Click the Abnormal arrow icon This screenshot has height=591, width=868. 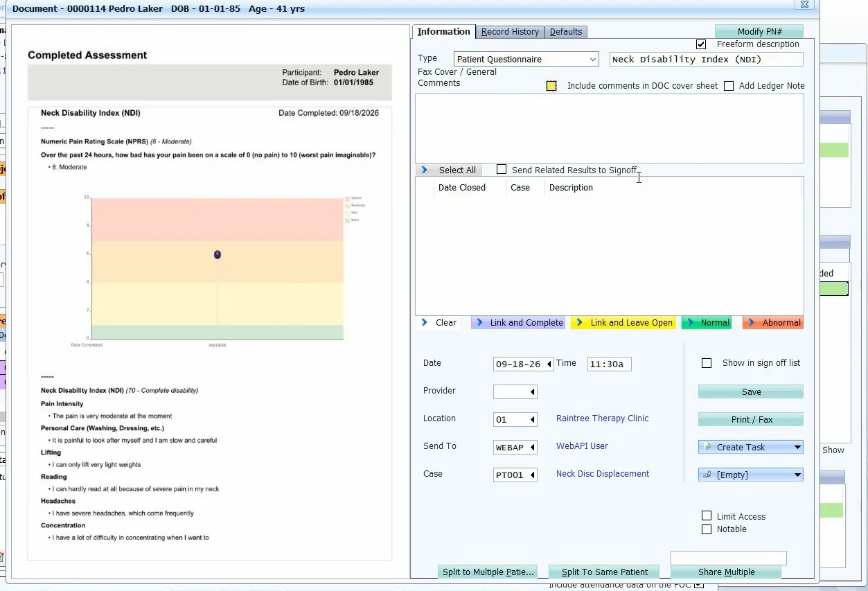751,323
